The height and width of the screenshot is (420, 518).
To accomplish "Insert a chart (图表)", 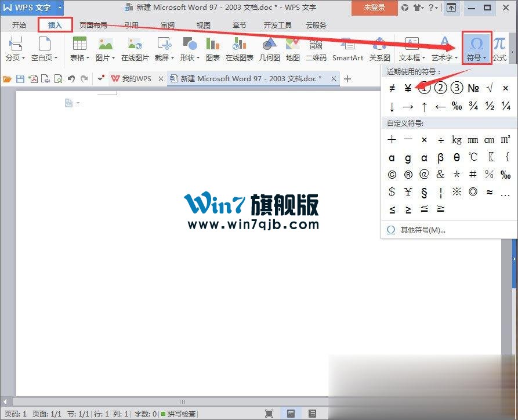I will [212, 49].
